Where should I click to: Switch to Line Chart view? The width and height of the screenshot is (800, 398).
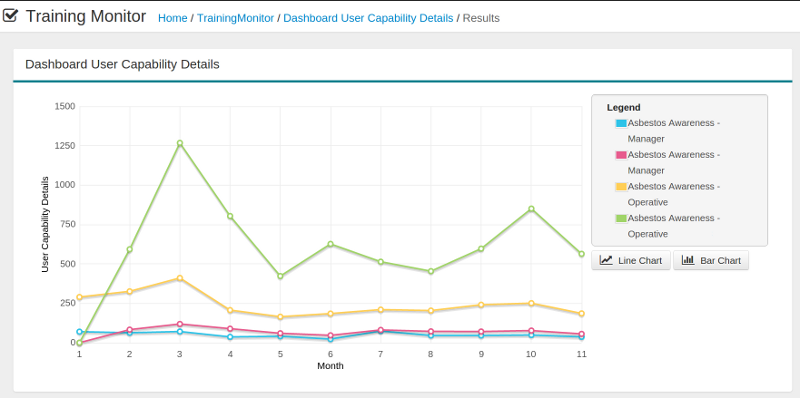(631, 260)
